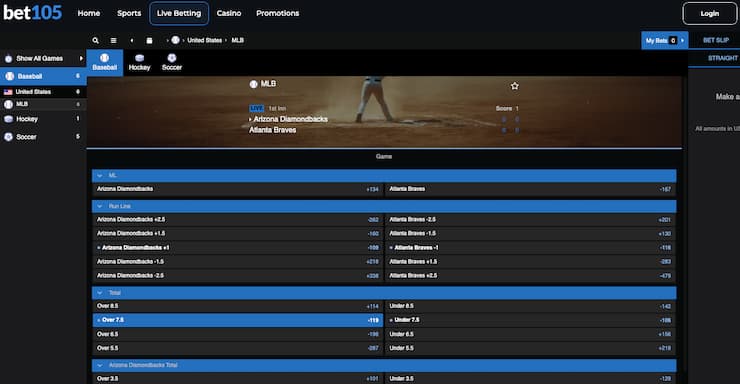This screenshot has height=384, width=740.
Task: Pick Arizona Diamondbacks -2.5 run line
Action: pyautogui.click(x=237, y=275)
